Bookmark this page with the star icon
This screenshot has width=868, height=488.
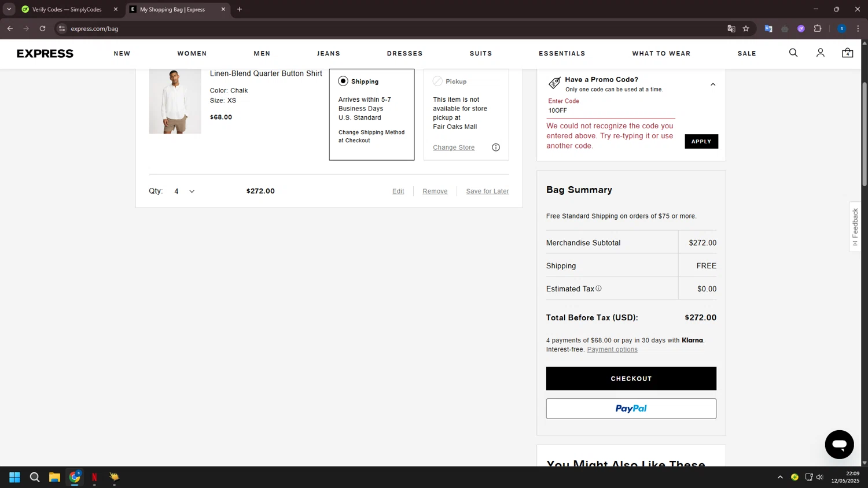746,28
